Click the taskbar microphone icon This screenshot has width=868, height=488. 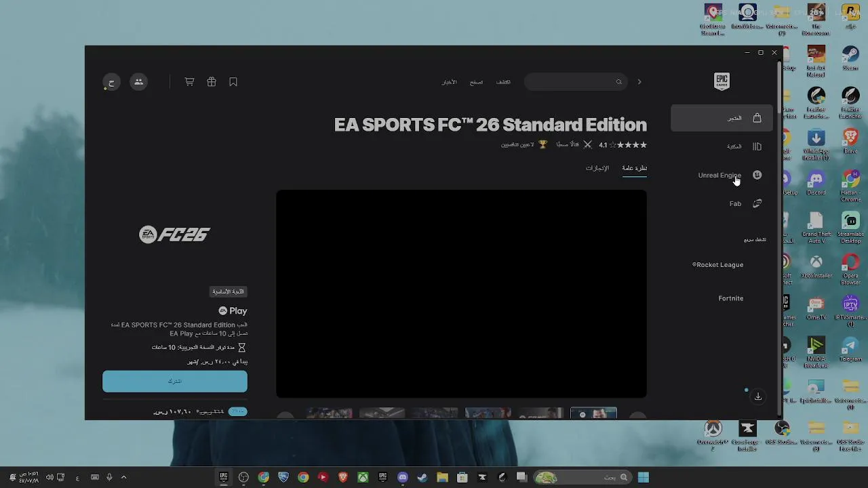tap(109, 477)
